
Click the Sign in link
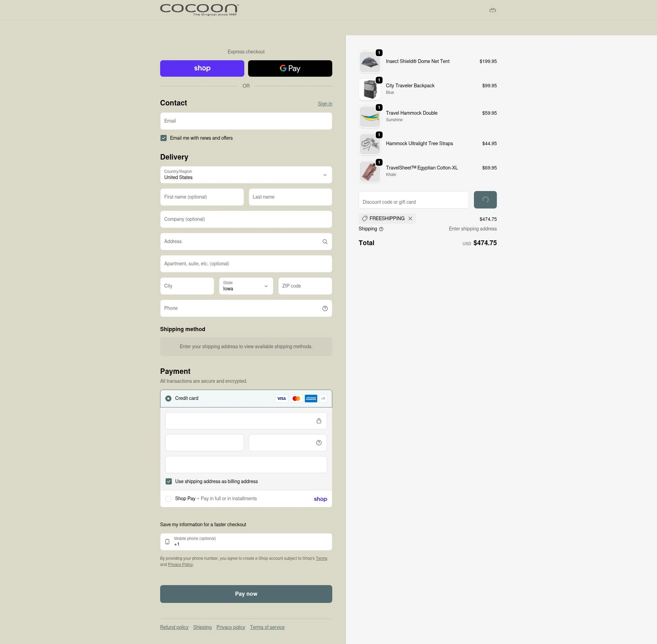[x=325, y=104]
